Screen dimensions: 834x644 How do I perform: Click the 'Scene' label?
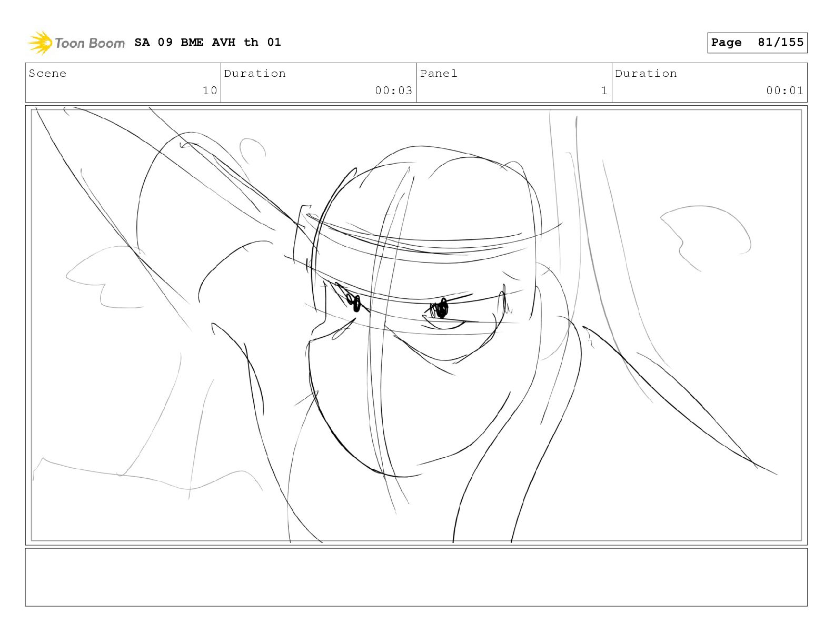(x=48, y=74)
